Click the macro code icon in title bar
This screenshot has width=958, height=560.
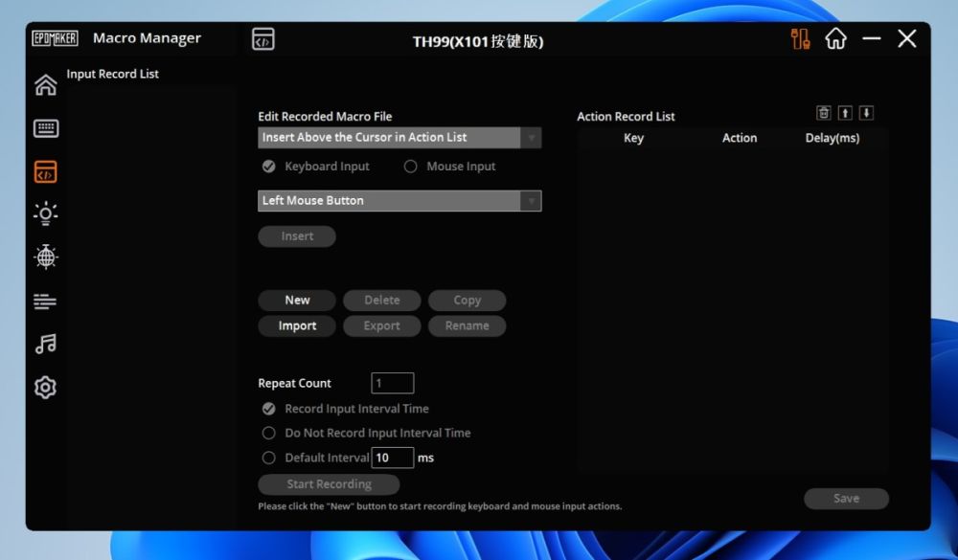click(263, 39)
